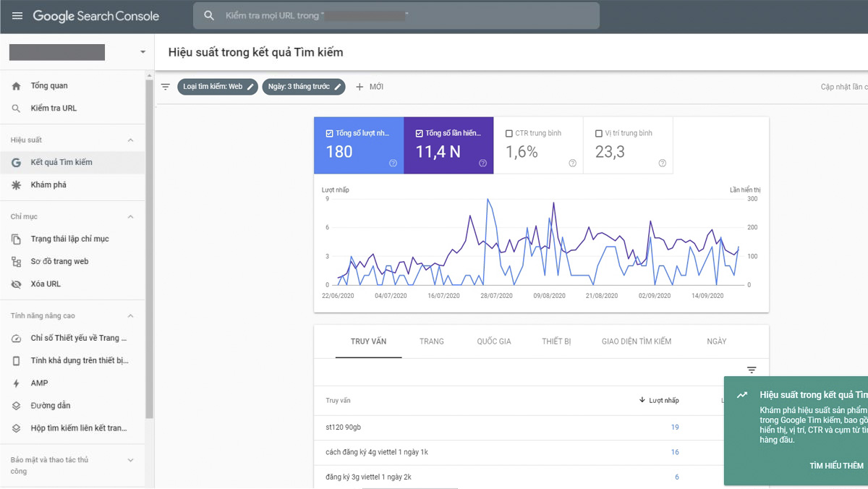Open help icon on Vị trí trung bình card

point(662,163)
